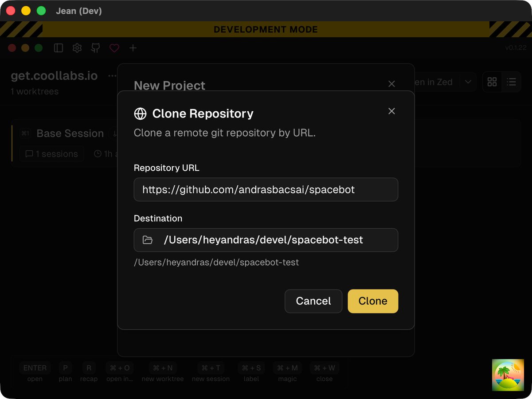Open the get.coollabs.io three-dot menu

(x=112, y=76)
